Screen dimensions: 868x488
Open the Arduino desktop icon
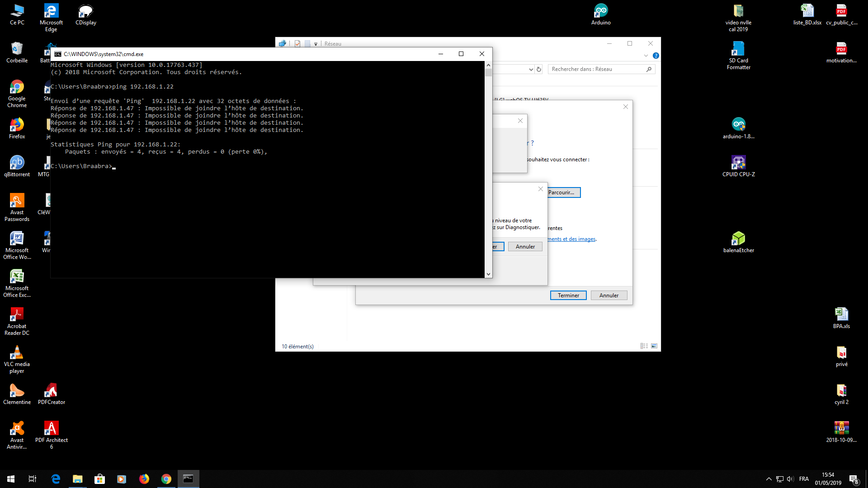click(601, 15)
